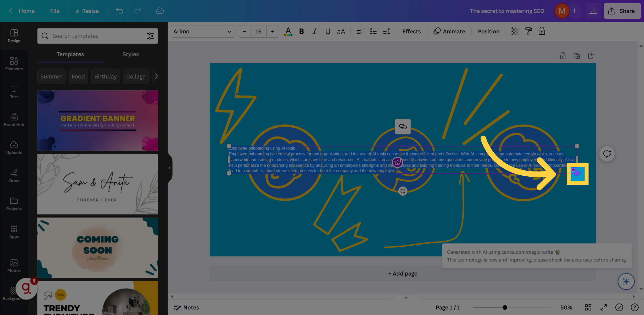This screenshot has width=644, height=315.
Task: Click the Bold formatting icon
Action: point(301,31)
